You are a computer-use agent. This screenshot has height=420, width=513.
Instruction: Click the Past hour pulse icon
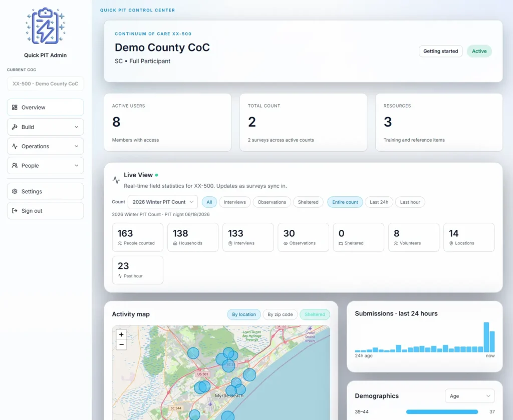[x=120, y=276]
